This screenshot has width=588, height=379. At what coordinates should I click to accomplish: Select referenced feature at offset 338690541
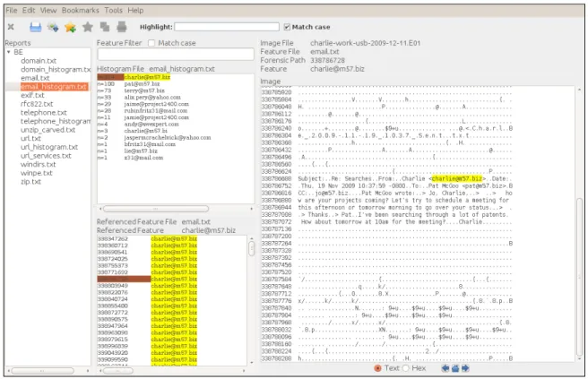coord(174,253)
